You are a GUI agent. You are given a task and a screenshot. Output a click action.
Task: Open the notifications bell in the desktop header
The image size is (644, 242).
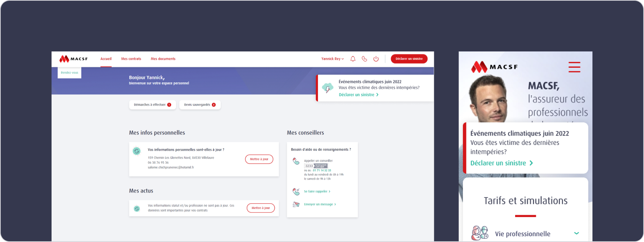coord(353,59)
